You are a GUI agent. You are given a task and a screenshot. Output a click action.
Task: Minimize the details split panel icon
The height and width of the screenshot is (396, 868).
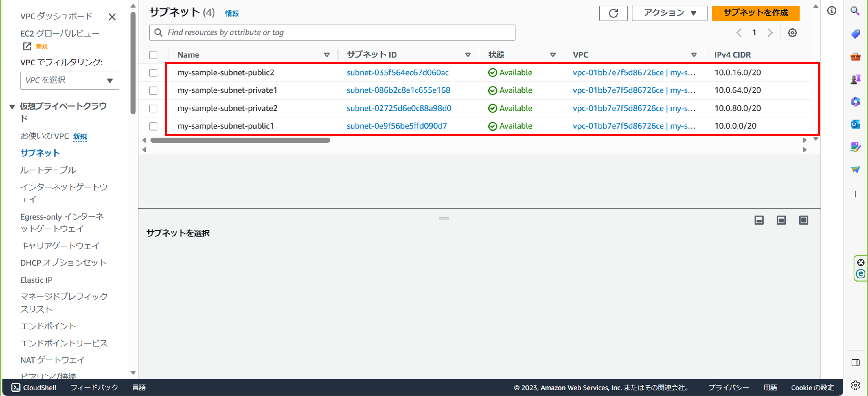(x=759, y=220)
